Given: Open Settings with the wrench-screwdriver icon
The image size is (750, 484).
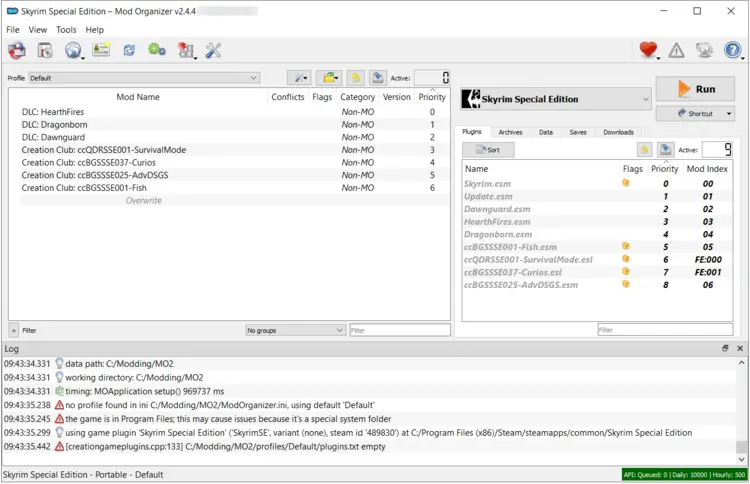Looking at the screenshot, I should click(213, 50).
